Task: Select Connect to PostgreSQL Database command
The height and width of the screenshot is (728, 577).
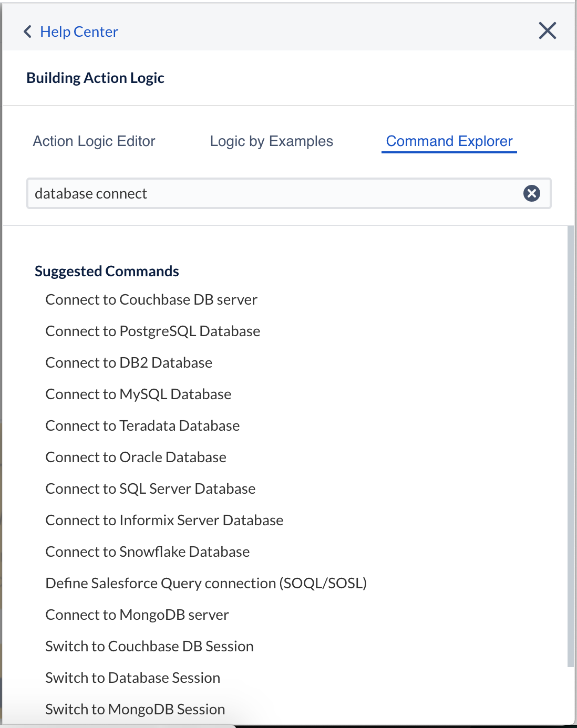Action: click(x=152, y=331)
